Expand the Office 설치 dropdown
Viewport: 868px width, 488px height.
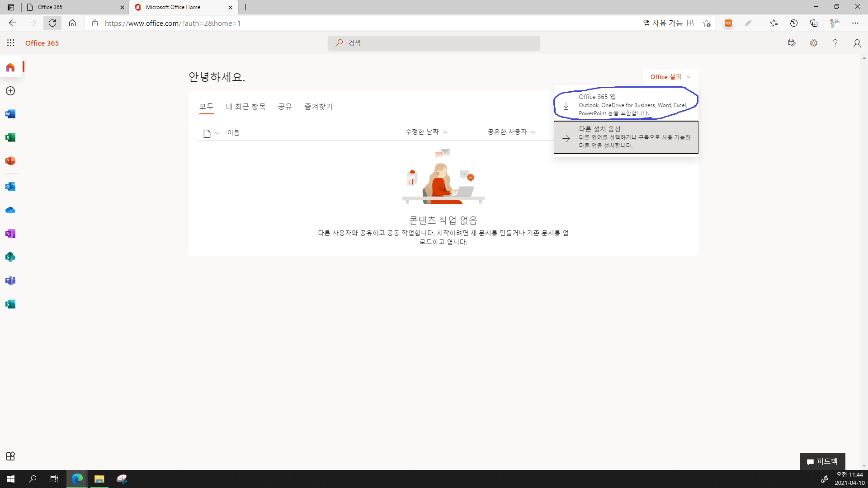(670, 77)
